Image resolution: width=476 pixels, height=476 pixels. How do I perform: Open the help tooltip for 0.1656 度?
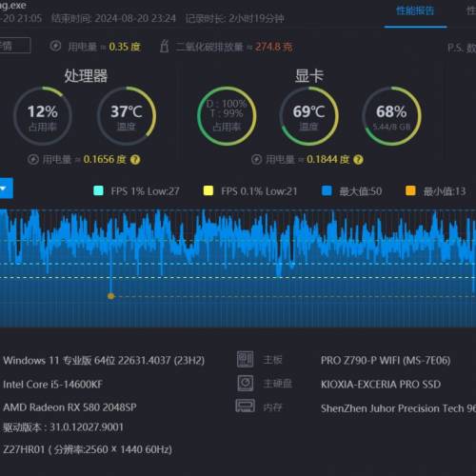[x=135, y=160]
